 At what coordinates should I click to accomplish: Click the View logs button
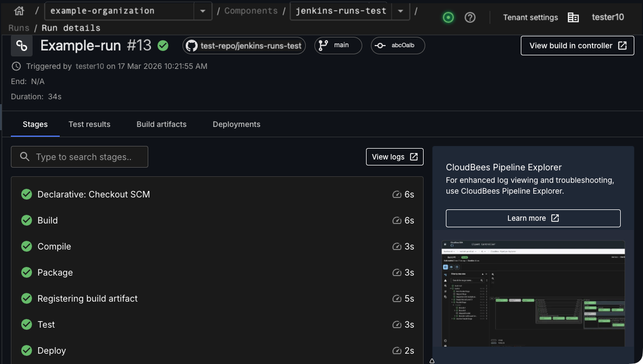pyautogui.click(x=394, y=157)
